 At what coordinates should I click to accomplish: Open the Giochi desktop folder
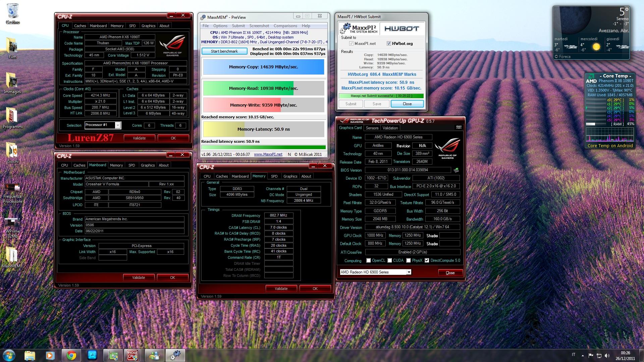click(x=12, y=153)
